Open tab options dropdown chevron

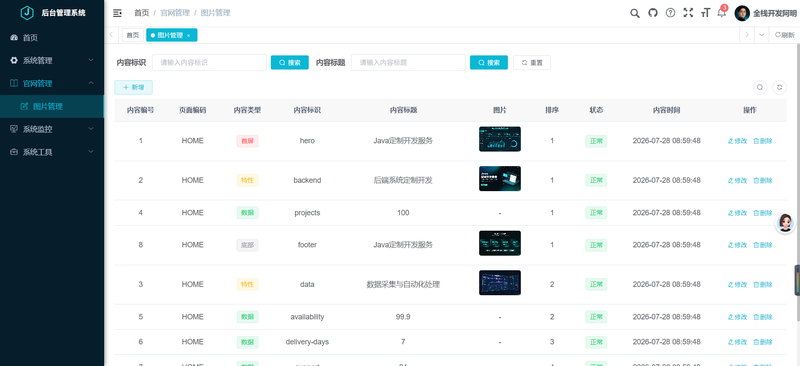click(x=762, y=35)
